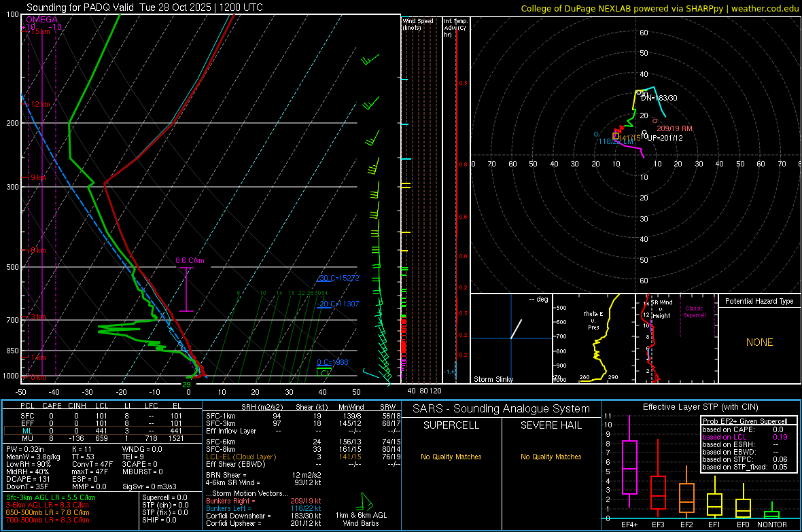The width and height of the screenshot is (802, 532).
Task: Click the Classic Supercell marker text
Action: pos(694,312)
